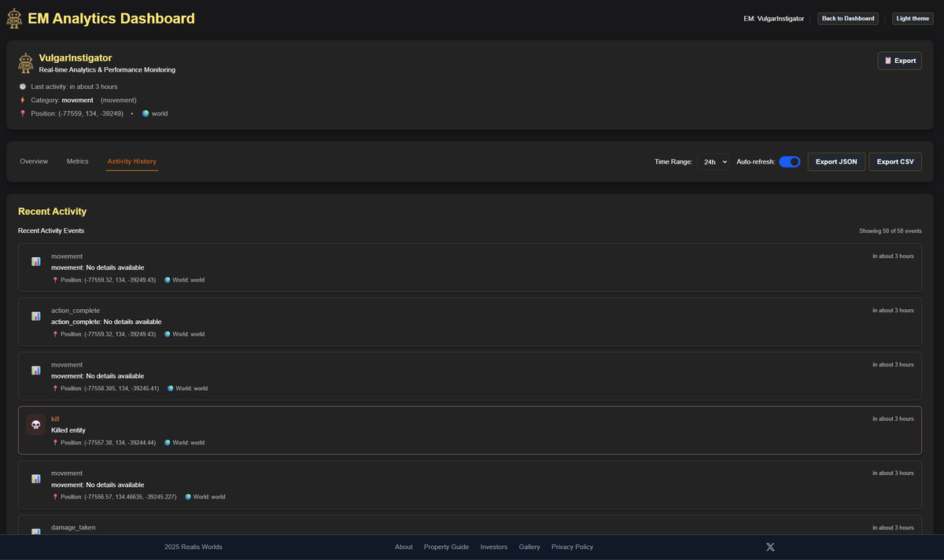Open the Gallery footer link
Screen dimensions: 944x560
pos(529,547)
